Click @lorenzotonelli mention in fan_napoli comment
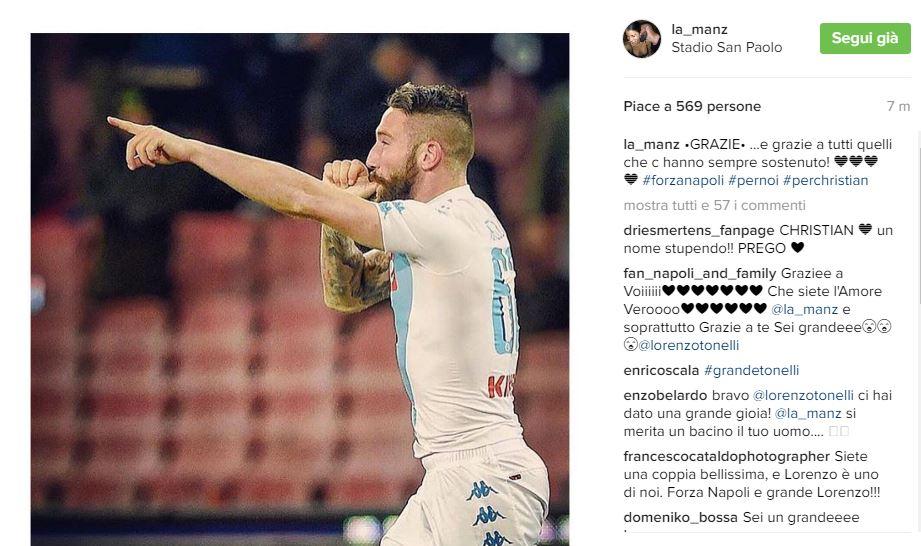 pyautogui.click(x=688, y=345)
